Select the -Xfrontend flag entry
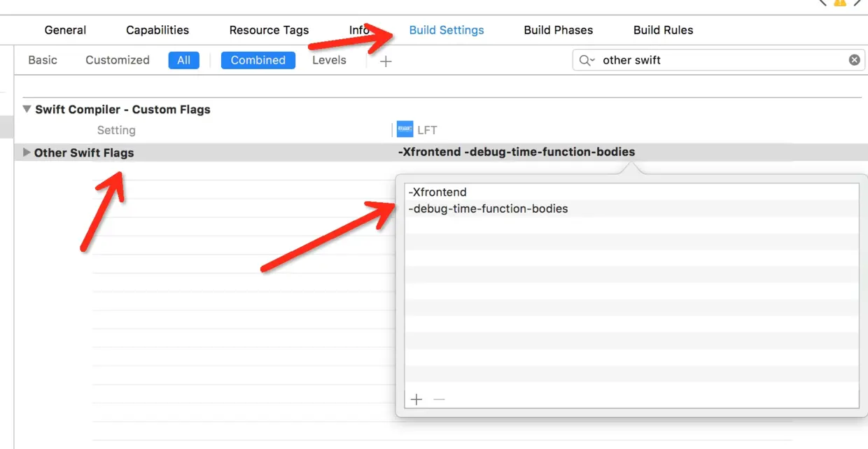Image resolution: width=868 pixels, height=449 pixels. click(437, 192)
